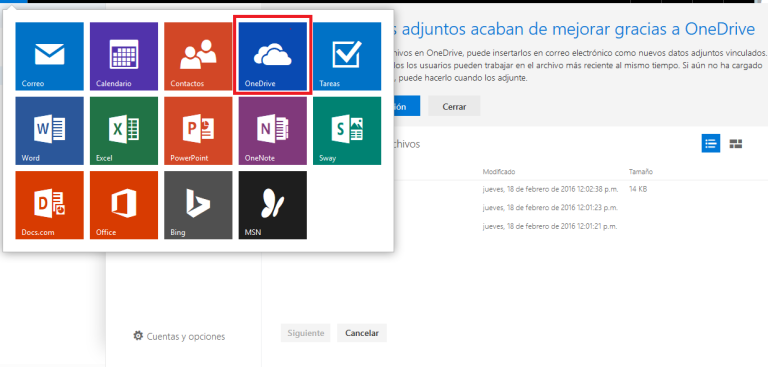Click the 14 KB size cell

[638, 189]
